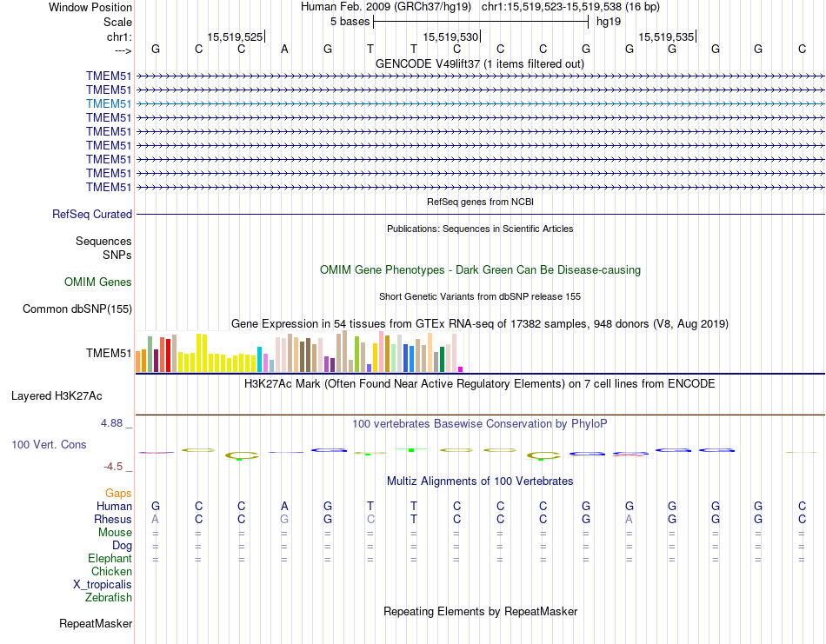Click the -4.5 PhyloP lower scale value
Screen dimensions: 826x644
pyautogui.click(x=113, y=467)
